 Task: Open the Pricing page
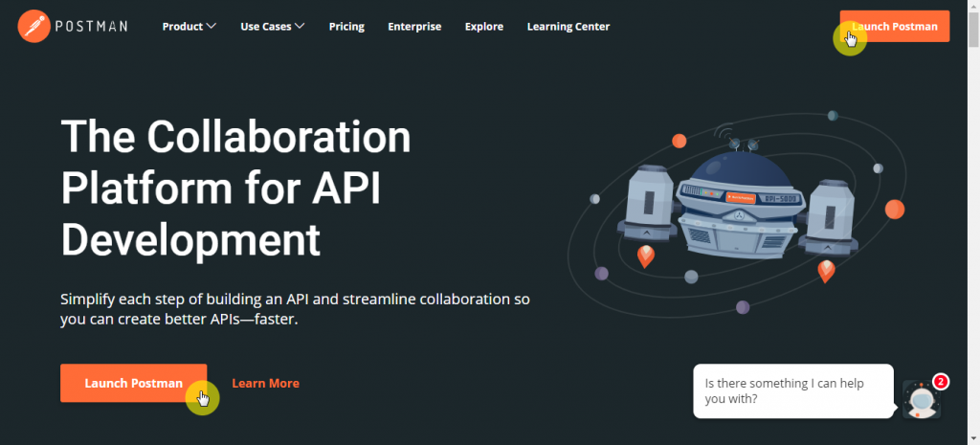[346, 26]
